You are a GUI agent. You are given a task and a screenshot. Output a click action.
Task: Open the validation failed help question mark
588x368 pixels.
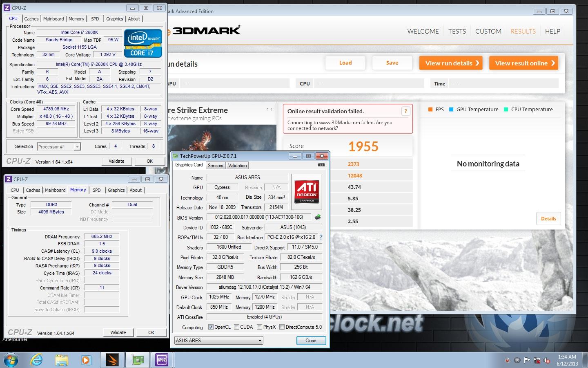(x=405, y=111)
